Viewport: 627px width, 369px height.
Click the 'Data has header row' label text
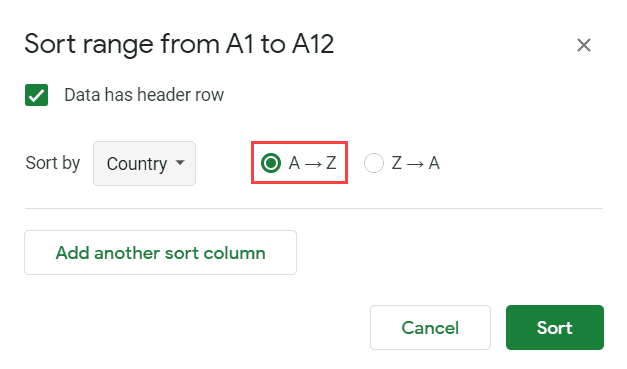click(x=144, y=95)
